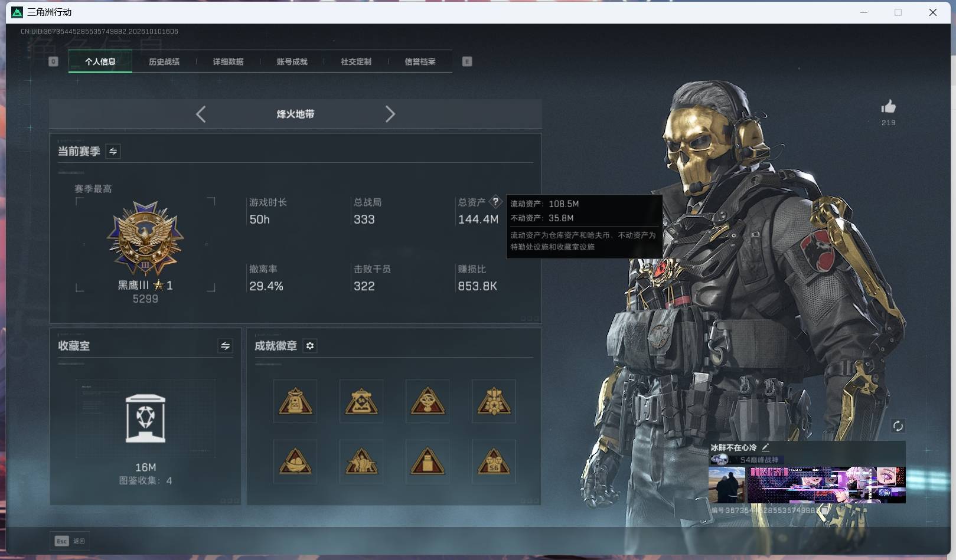Select the 个人信息 tab

[x=100, y=61]
